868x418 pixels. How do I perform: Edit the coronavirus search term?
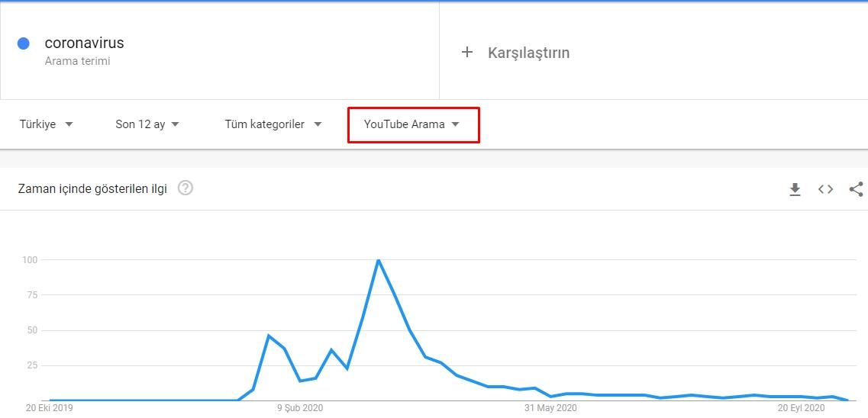point(84,43)
